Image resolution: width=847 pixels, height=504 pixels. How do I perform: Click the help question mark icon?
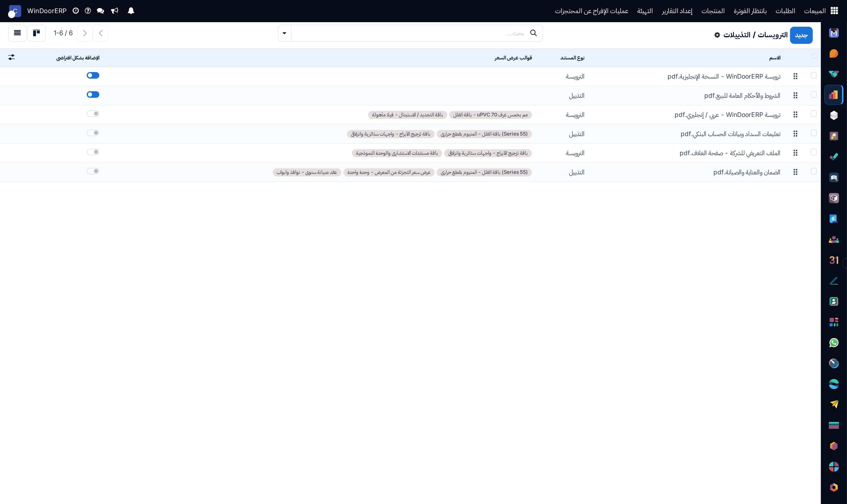point(88,11)
